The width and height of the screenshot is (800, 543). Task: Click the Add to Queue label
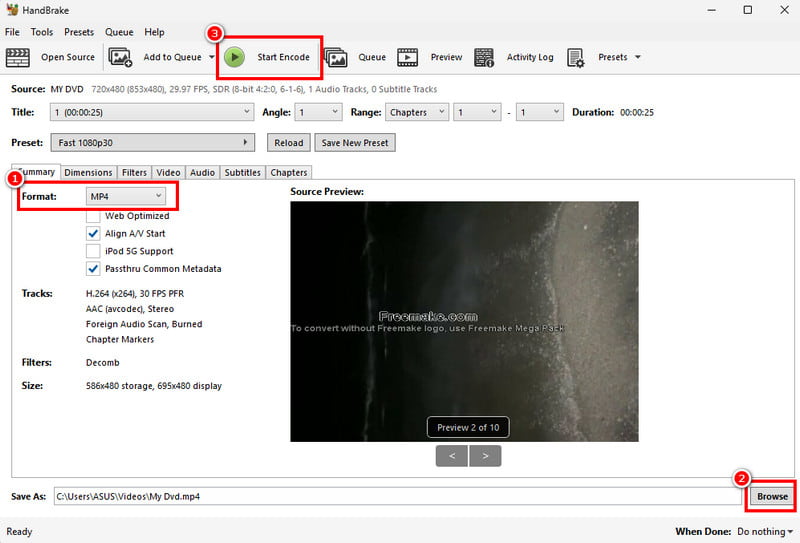tap(172, 57)
